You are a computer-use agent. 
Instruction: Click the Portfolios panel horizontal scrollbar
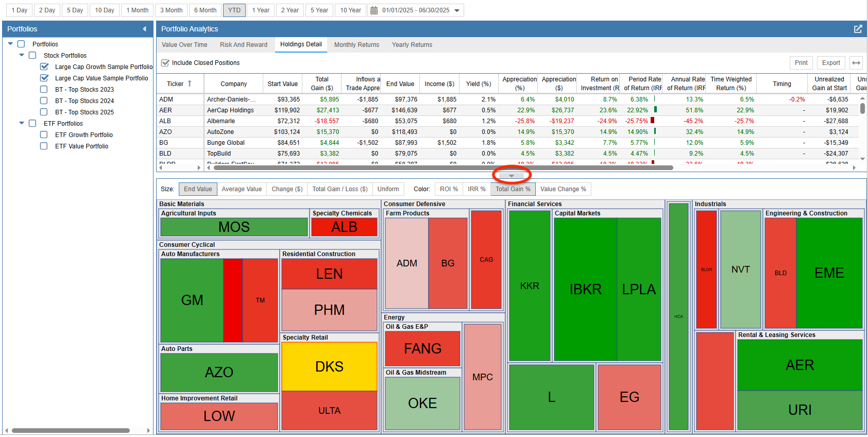click(71, 430)
